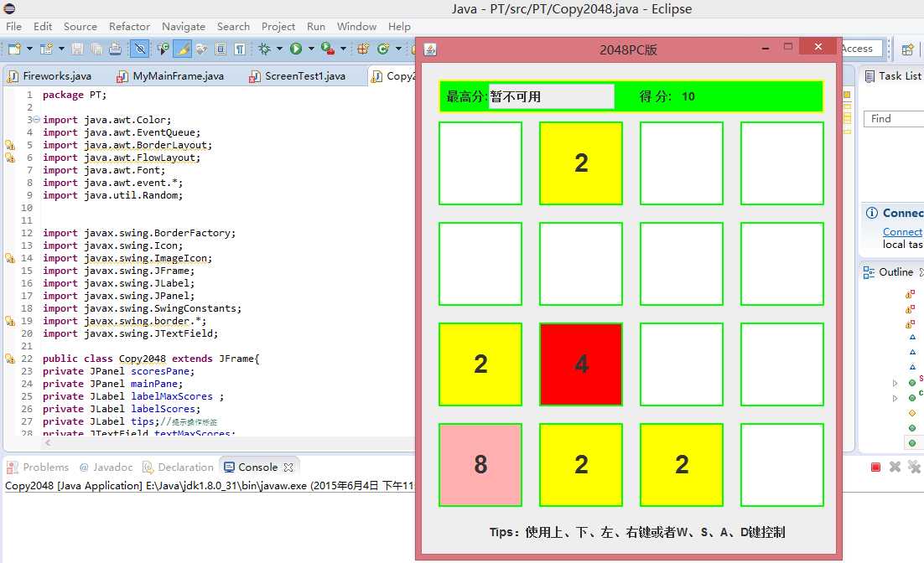Click the red Terminate console button
The height and width of the screenshot is (563, 924).
875,467
